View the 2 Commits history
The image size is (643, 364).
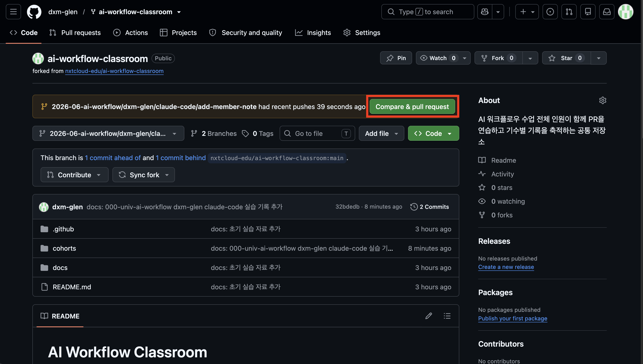tap(429, 207)
